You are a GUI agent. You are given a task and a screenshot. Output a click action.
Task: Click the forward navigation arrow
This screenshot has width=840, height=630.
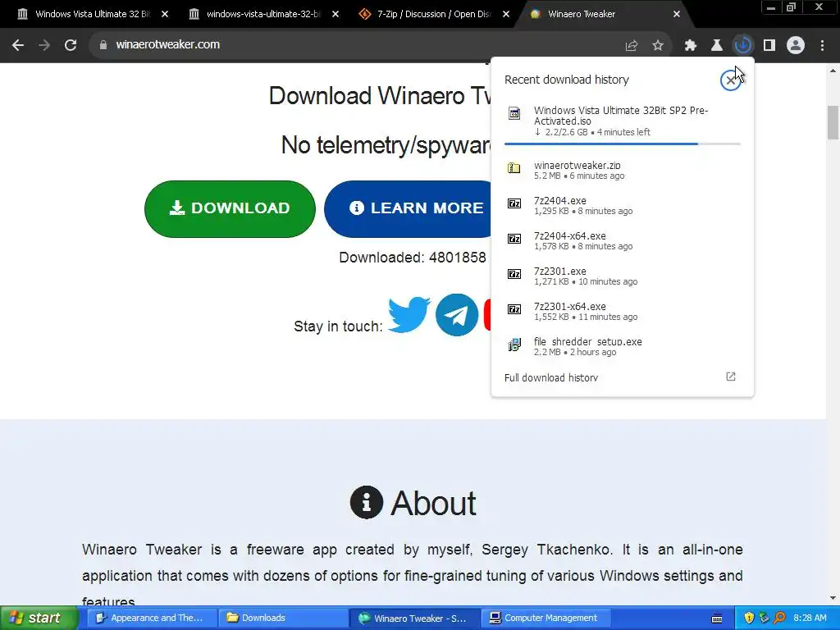point(44,45)
